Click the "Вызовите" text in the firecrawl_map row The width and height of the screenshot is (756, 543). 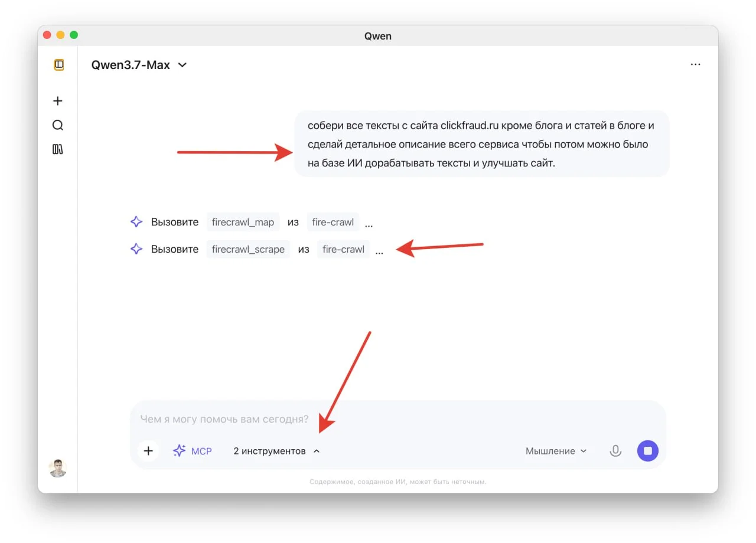(x=175, y=222)
